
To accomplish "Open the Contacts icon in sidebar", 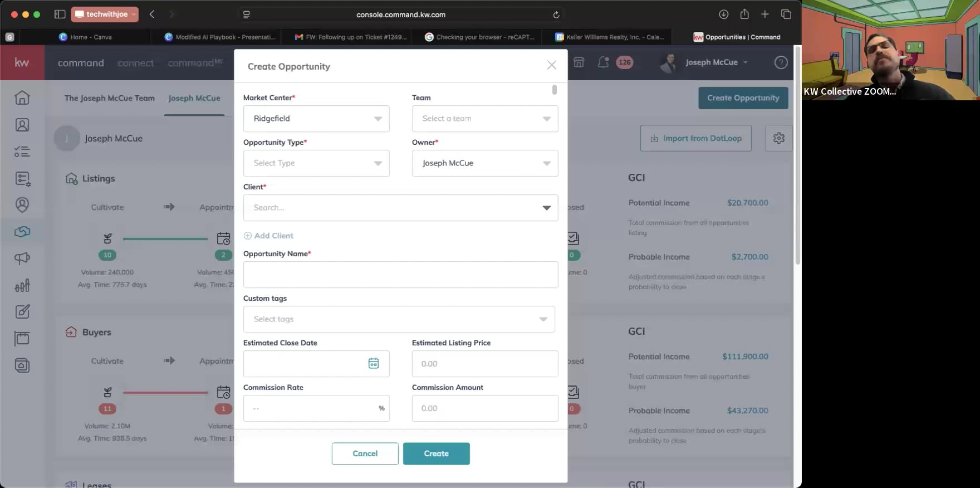I will pyautogui.click(x=22, y=125).
